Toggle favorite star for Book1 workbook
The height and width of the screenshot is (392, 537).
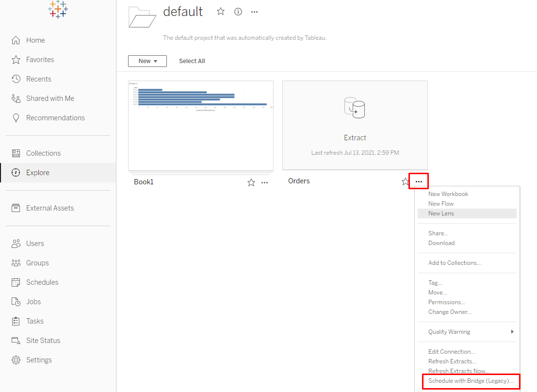pyautogui.click(x=251, y=182)
